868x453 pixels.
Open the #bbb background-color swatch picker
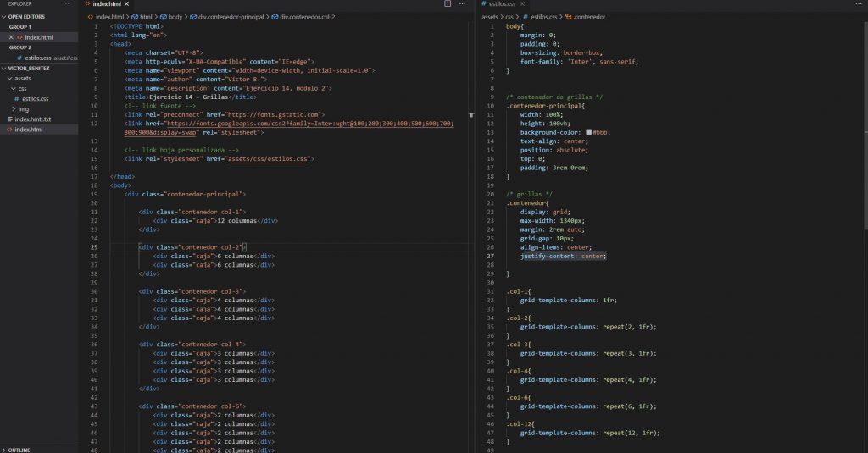(588, 132)
